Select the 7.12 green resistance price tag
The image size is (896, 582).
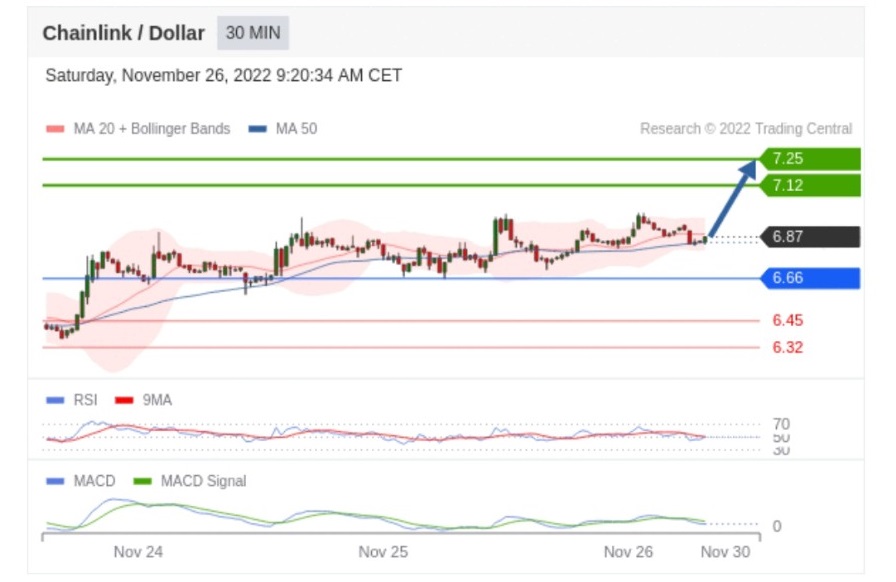click(810, 185)
